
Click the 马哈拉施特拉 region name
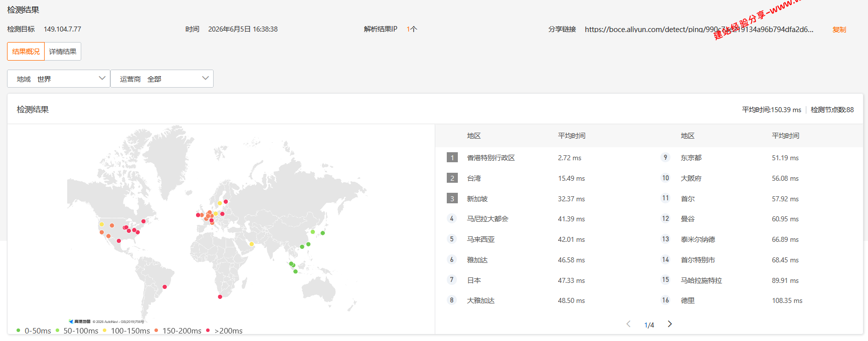click(701, 280)
